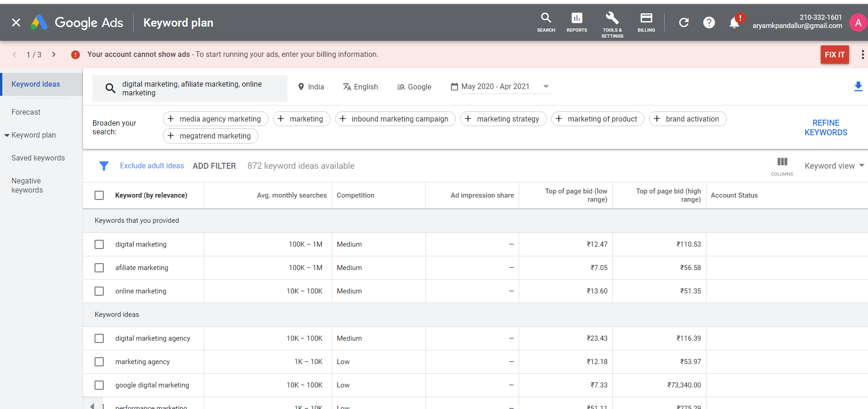Check the digital marketing keyword checkbox

click(99, 244)
